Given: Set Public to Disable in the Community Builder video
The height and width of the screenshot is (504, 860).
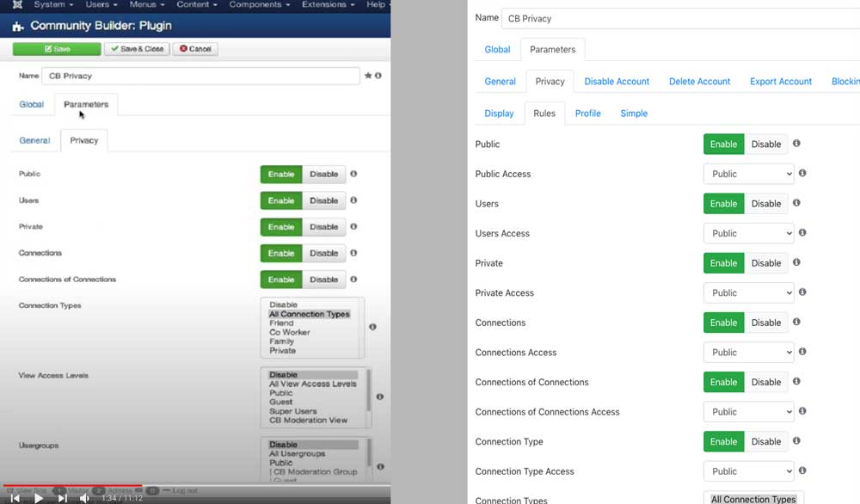Looking at the screenshot, I should coord(324,175).
